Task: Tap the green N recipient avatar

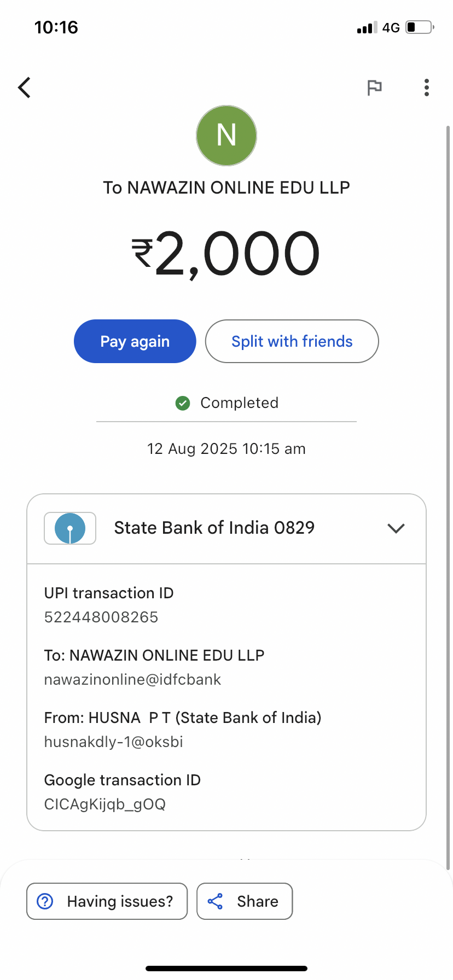Action: click(226, 136)
